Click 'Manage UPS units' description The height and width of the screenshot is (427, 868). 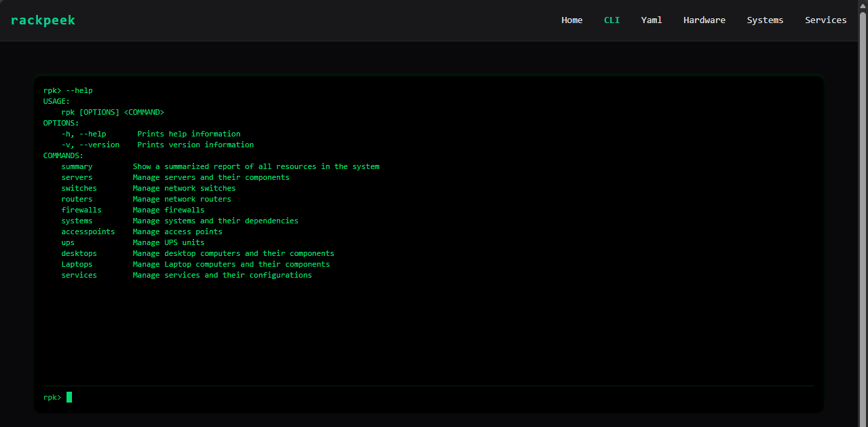[x=168, y=242]
